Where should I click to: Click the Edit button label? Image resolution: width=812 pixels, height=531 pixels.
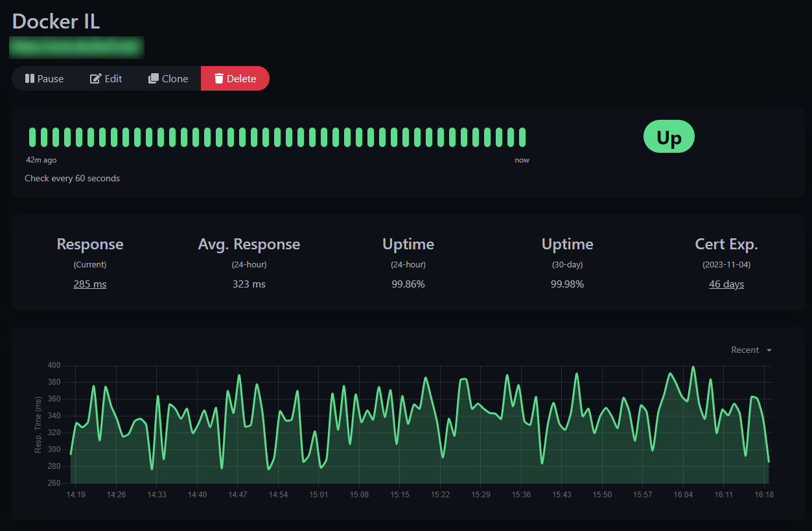111,78
